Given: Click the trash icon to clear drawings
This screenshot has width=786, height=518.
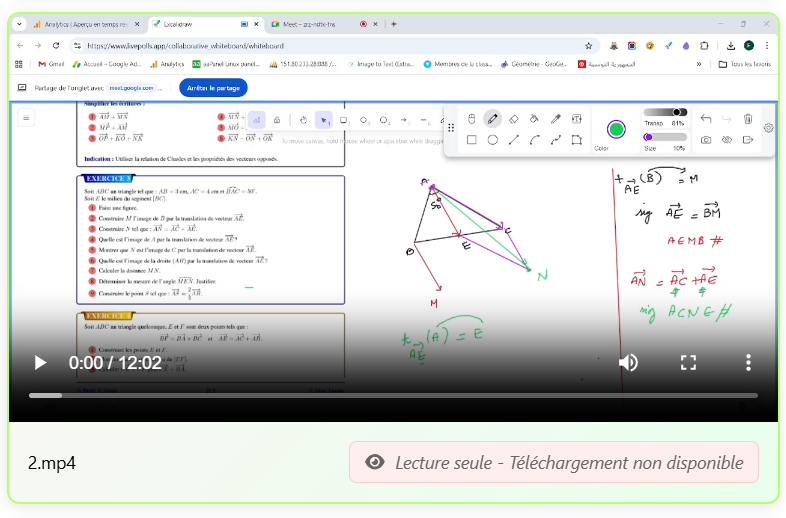Looking at the screenshot, I should [x=748, y=119].
